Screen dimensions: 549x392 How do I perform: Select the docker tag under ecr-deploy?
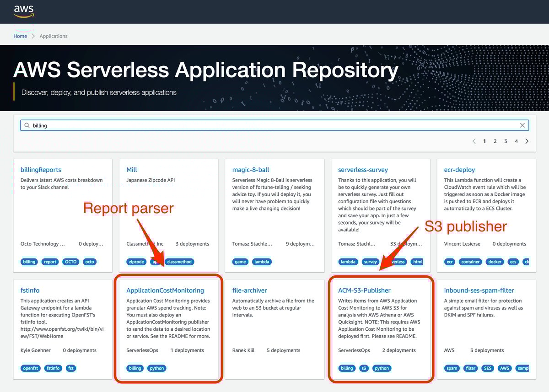495,261
